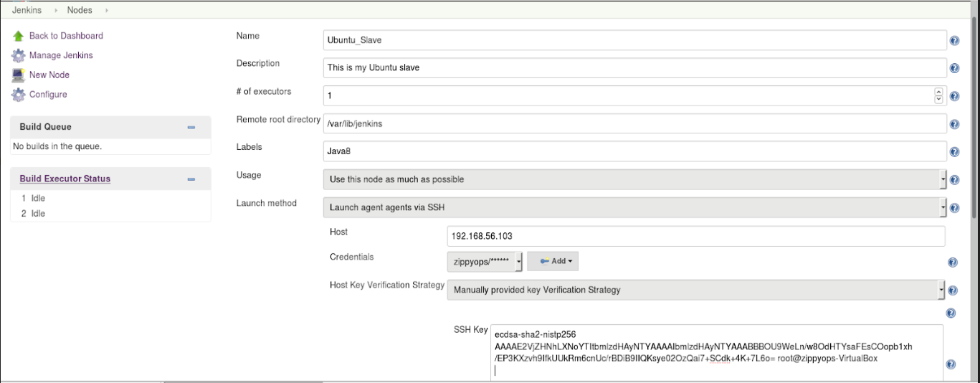
Task: Open help for Host Key Verification Strategy
Action: coord(953,290)
